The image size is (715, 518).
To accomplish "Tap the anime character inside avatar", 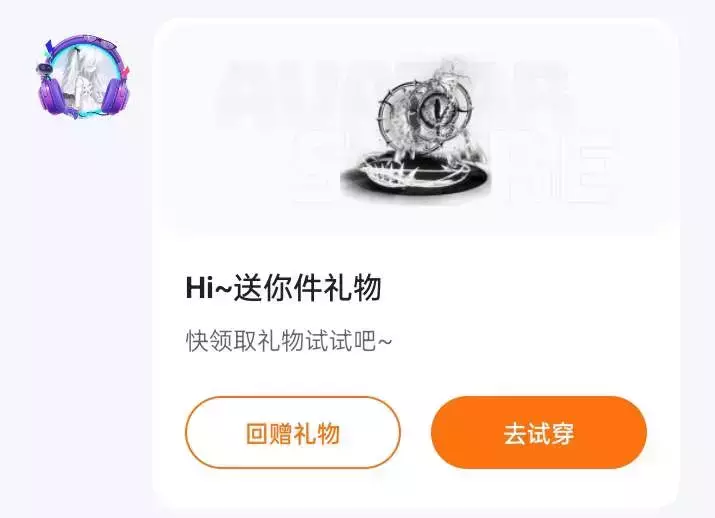I will pos(83,80).
